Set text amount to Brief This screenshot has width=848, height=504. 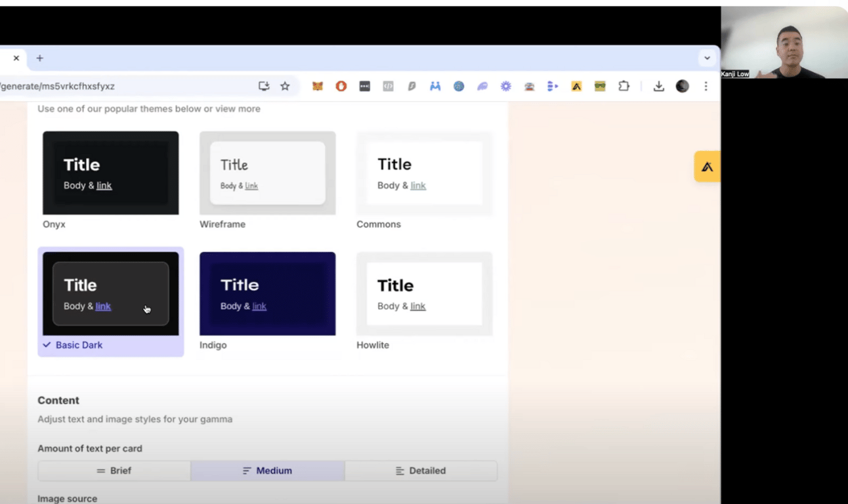(114, 471)
